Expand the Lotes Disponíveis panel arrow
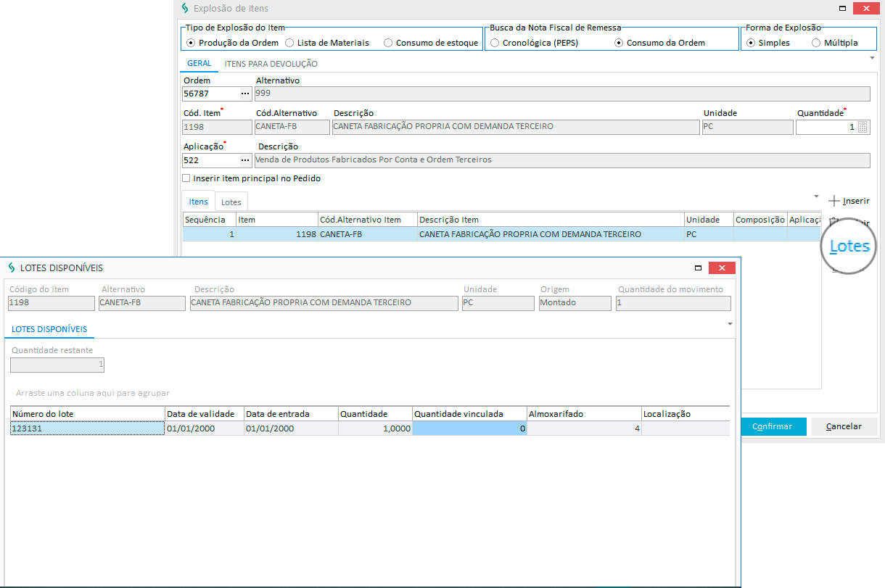885x588 pixels. click(x=730, y=324)
